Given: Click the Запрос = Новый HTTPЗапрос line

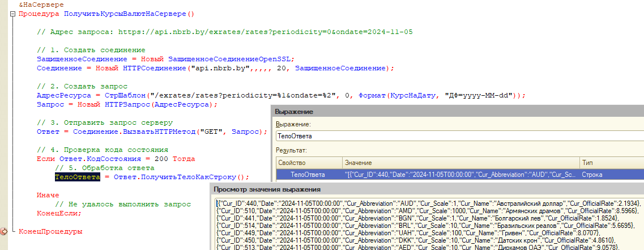Looking at the screenshot, I should [127, 104].
